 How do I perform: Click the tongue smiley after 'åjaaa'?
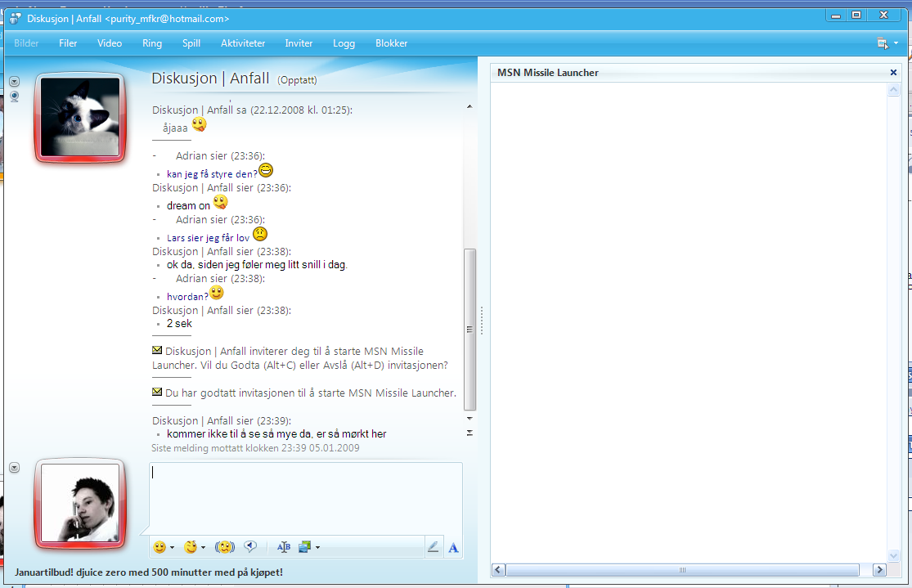199,124
